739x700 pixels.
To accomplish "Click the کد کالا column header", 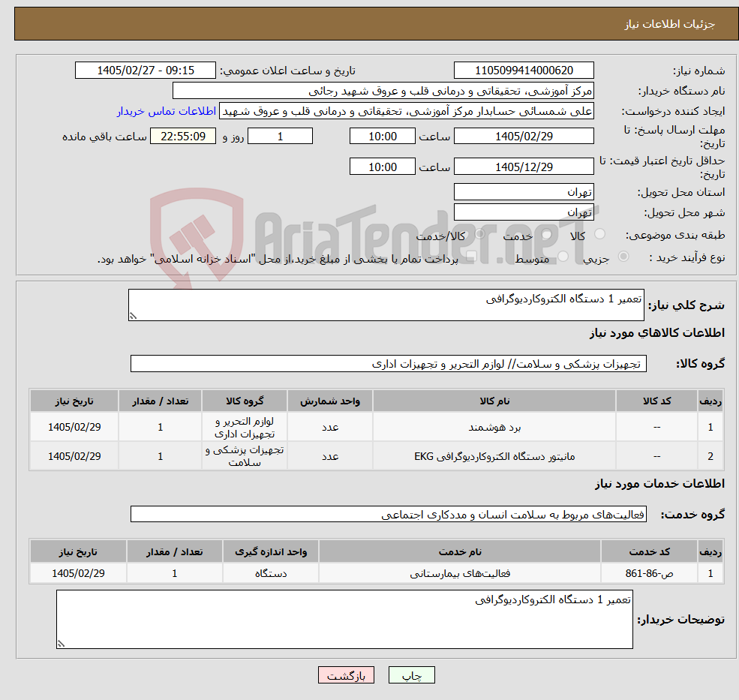I will 656,401.
